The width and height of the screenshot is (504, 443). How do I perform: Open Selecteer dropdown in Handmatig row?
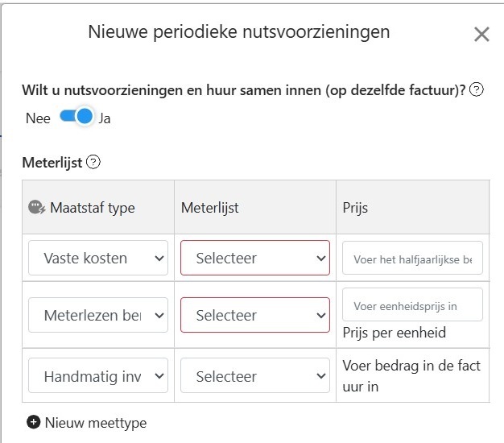pyautogui.click(x=254, y=376)
